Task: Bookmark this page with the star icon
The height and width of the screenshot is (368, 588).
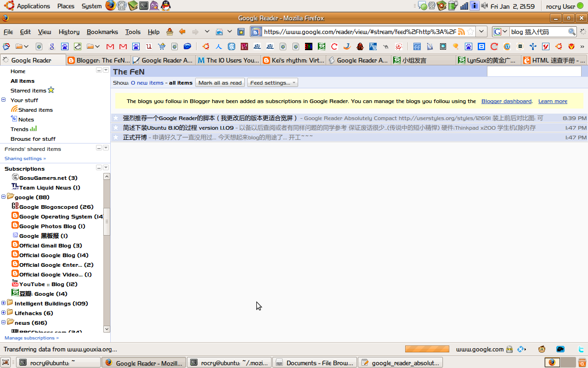Action: pyautogui.click(x=470, y=32)
